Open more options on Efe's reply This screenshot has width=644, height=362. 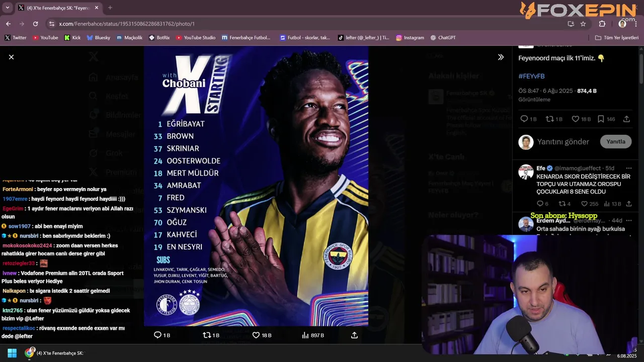click(x=628, y=168)
